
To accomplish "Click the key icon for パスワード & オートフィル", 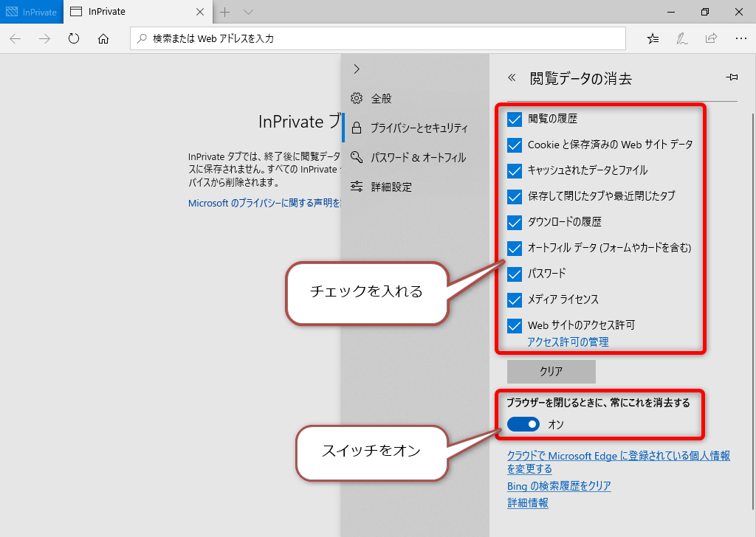I will click(x=357, y=157).
